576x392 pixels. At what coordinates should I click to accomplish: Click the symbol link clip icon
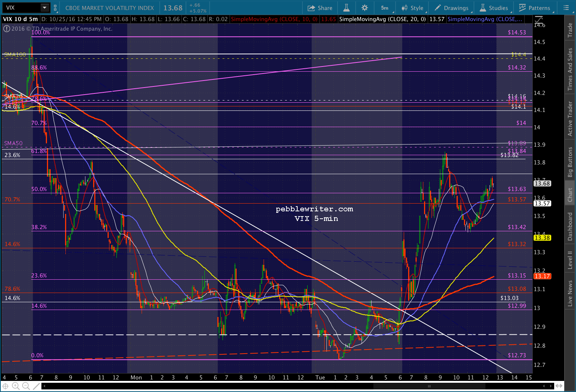click(55, 8)
